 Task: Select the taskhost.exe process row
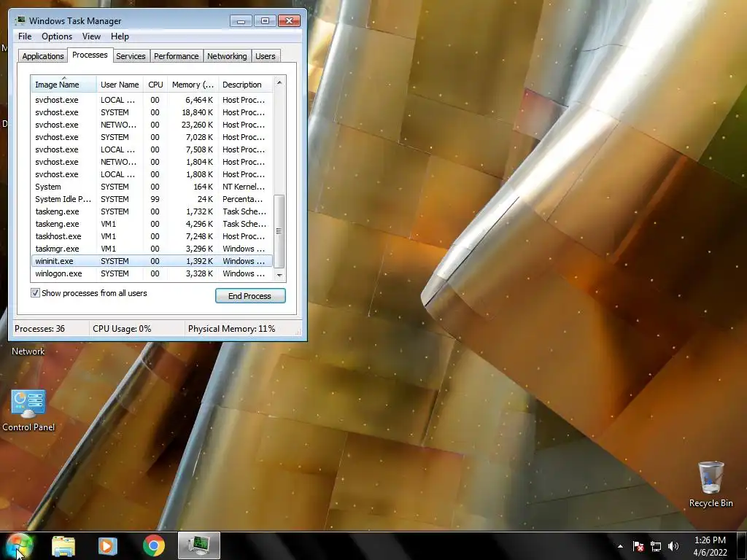pyautogui.click(x=152, y=236)
